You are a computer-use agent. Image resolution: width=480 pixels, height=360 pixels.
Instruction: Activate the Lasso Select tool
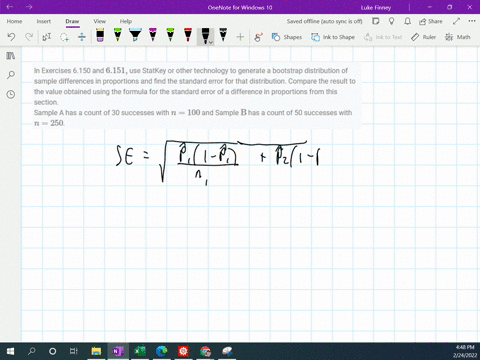pyautogui.click(x=64, y=37)
